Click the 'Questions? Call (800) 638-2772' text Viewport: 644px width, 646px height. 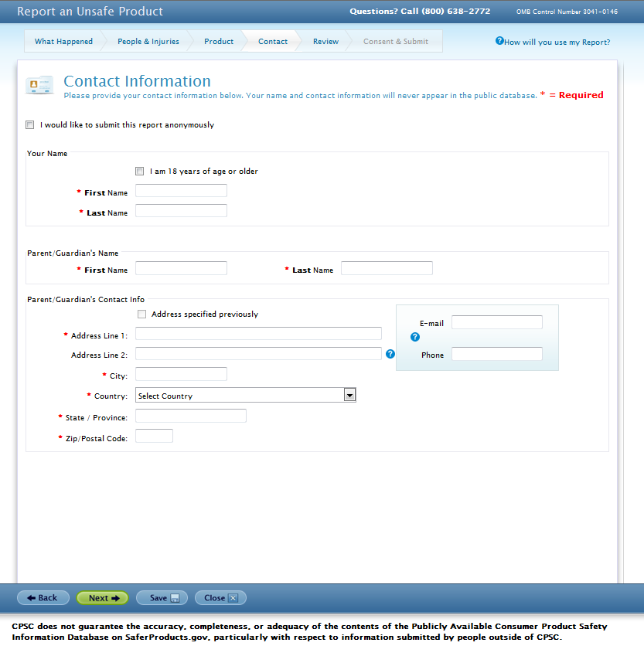pos(420,11)
